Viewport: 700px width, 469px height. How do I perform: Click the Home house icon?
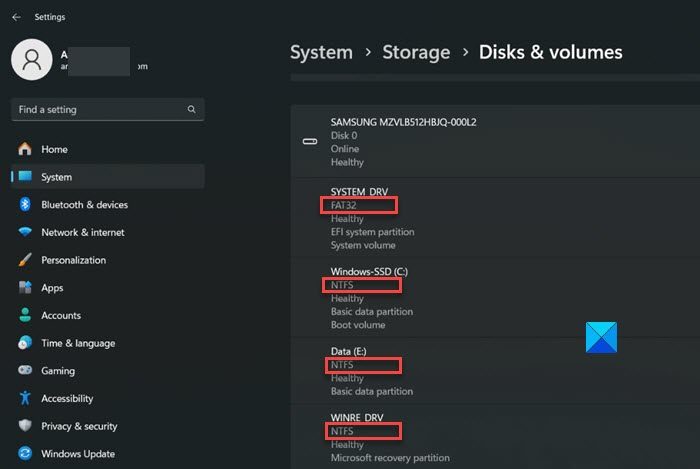coord(25,149)
